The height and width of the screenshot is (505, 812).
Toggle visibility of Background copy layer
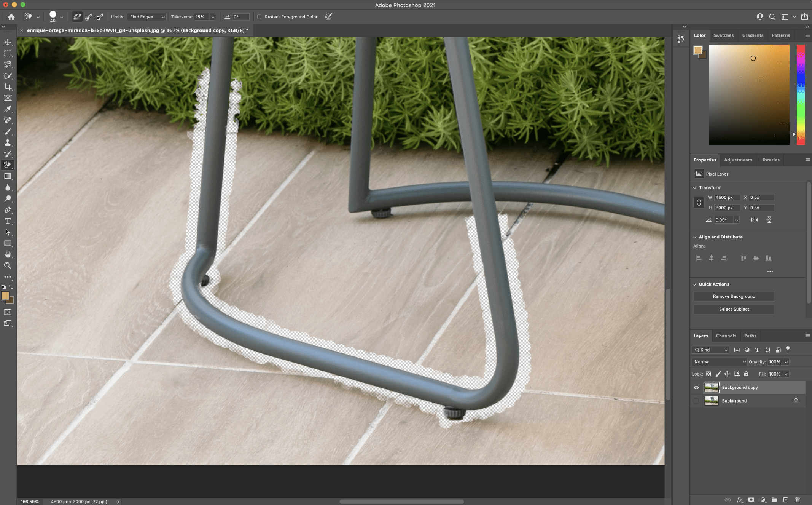pos(696,387)
